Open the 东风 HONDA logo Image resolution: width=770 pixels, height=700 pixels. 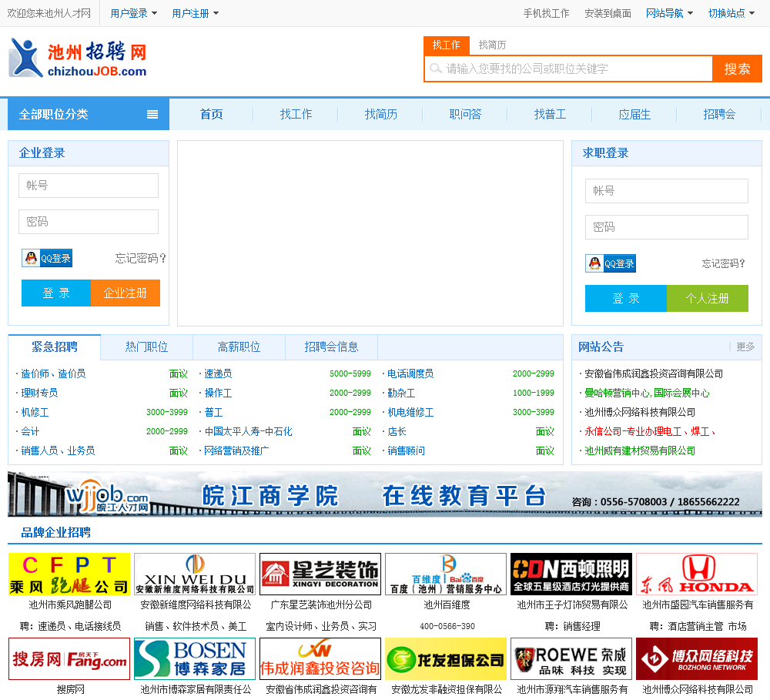(697, 574)
